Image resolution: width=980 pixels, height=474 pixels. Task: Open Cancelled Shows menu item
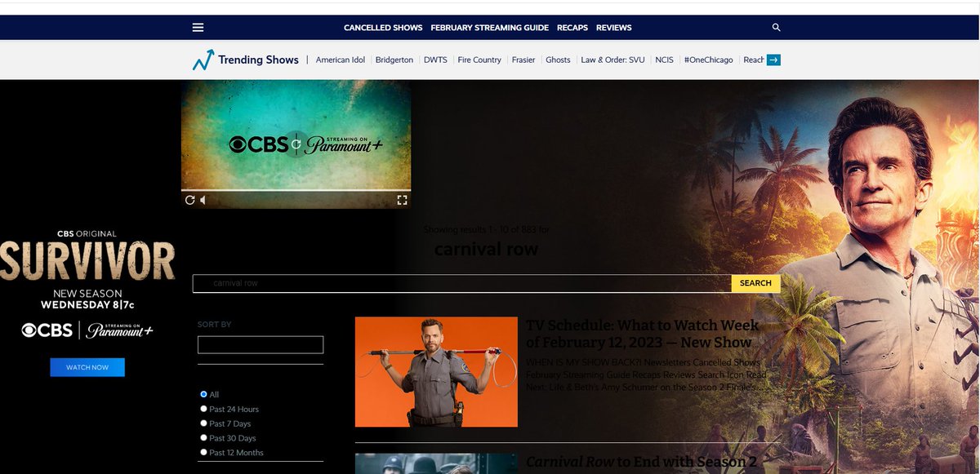coord(383,27)
